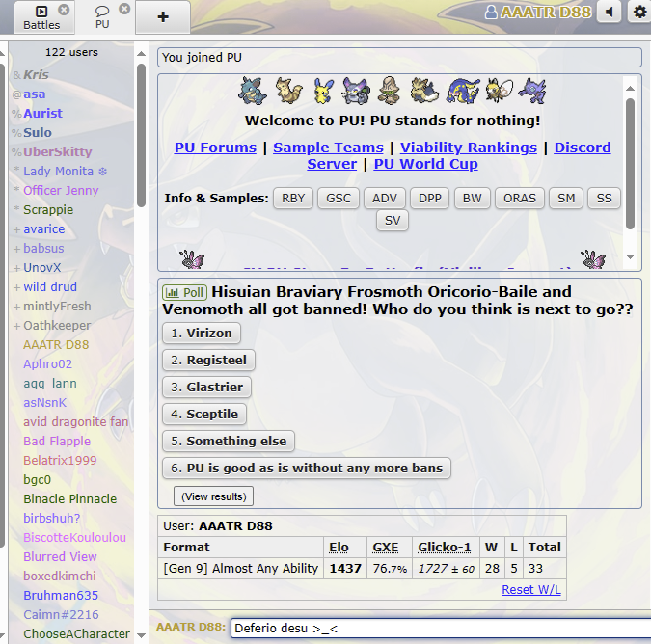Click the Reset W/L link

point(531,590)
